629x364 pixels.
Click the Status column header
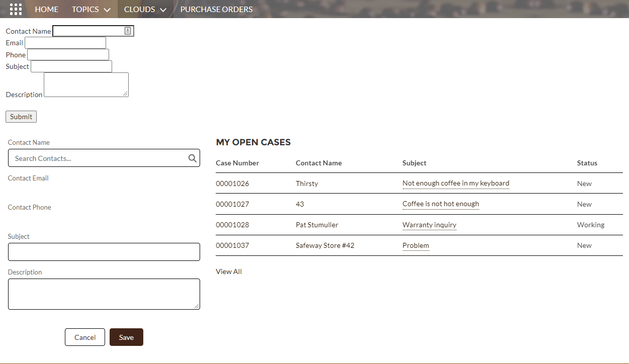(x=587, y=163)
